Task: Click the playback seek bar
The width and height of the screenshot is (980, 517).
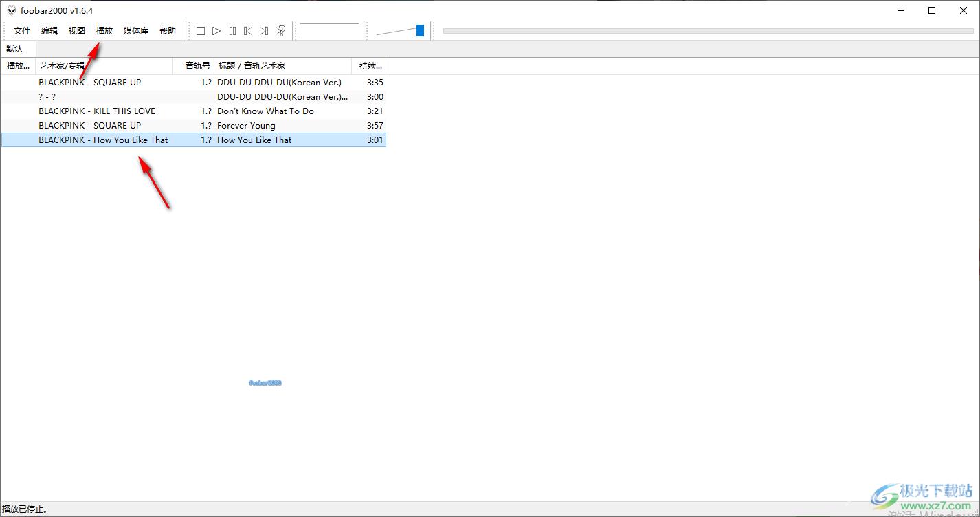Action: [708, 30]
